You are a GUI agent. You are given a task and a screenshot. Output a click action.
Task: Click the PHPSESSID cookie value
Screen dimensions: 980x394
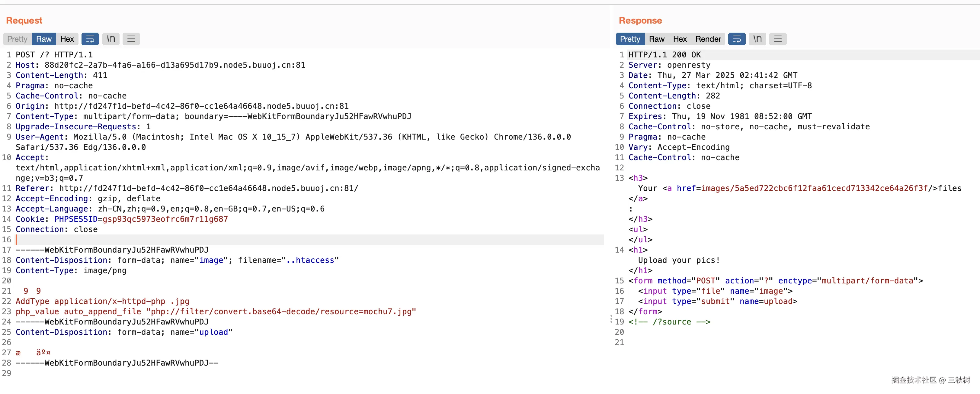[x=165, y=219]
